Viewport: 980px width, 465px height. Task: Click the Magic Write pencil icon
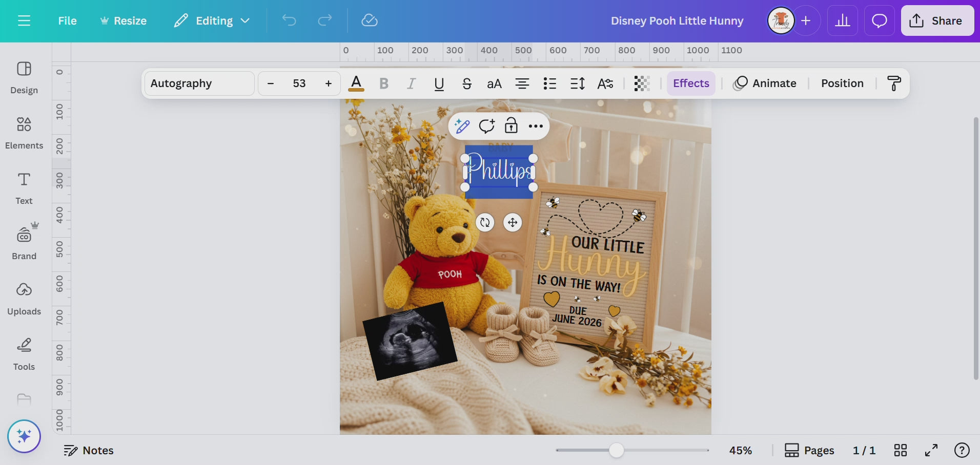pos(462,126)
